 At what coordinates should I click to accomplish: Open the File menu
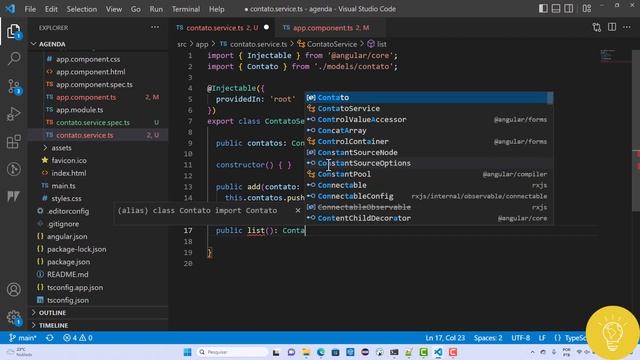tap(30, 9)
